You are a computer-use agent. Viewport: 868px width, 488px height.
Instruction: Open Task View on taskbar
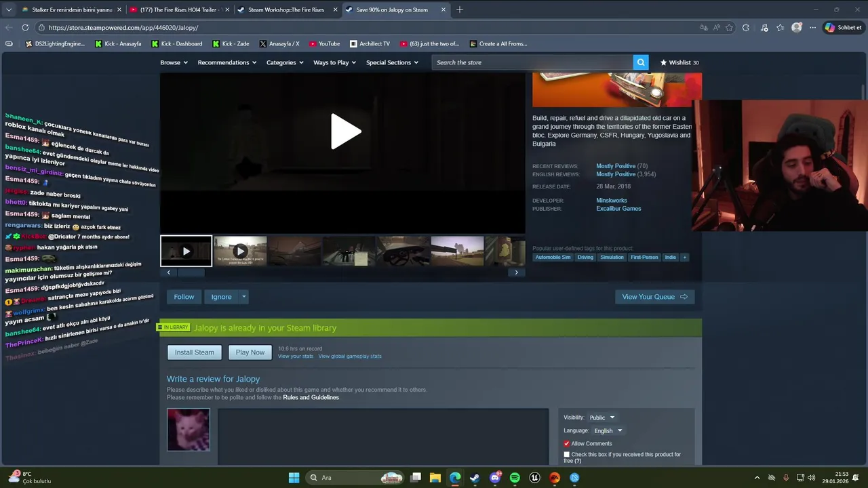(416, 478)
